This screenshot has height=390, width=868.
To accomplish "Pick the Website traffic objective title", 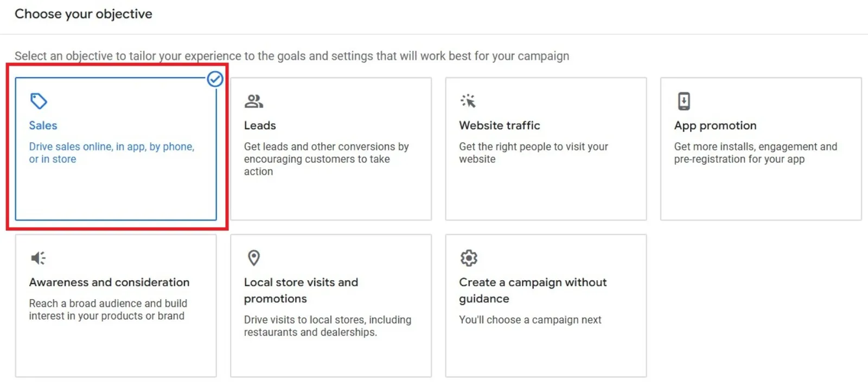I will [500, 125].
